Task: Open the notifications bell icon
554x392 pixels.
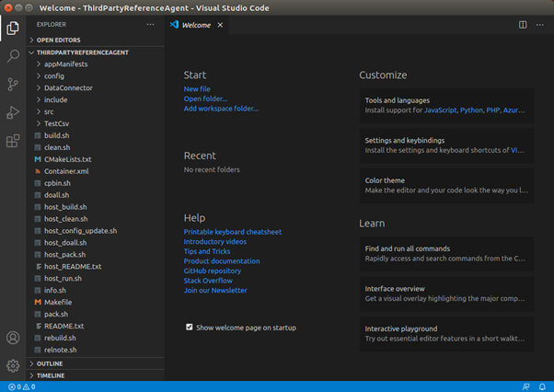Action: [542, 386]
